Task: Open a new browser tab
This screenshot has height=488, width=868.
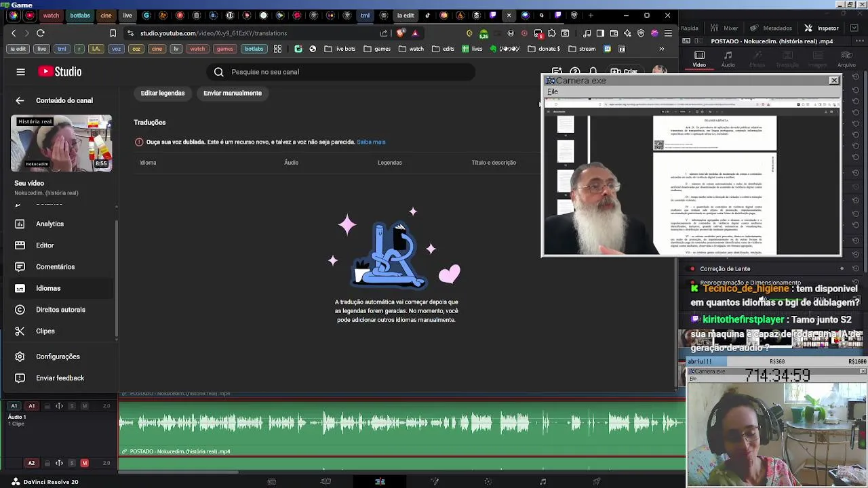Action: (591, 15)
